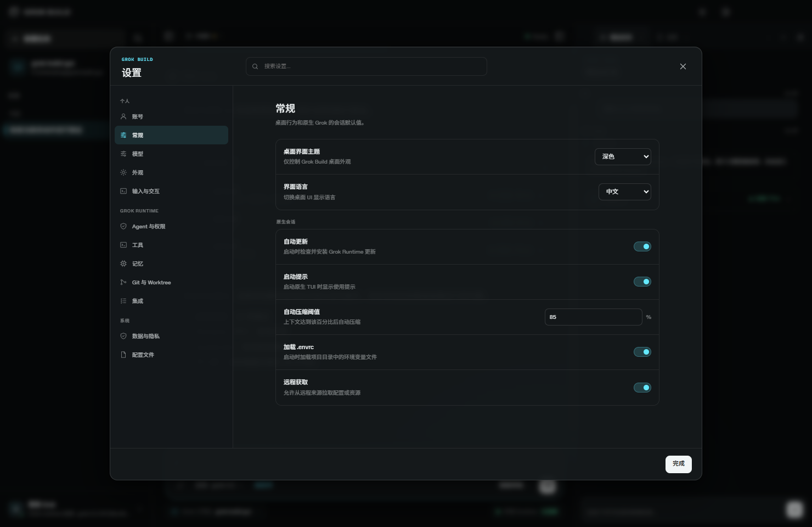Click the 常规 sliders icon
This screenshot has height=527, width=812.
coord(123,135)
